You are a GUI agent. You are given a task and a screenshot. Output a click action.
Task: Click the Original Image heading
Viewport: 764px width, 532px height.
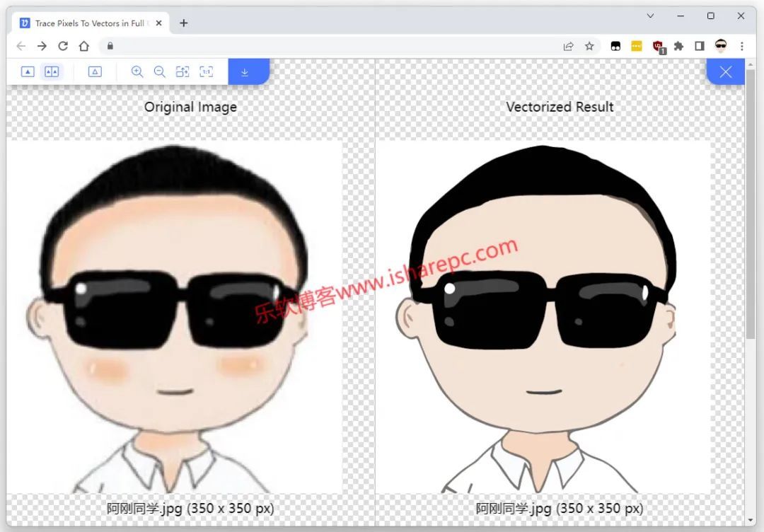click(190, 108)
